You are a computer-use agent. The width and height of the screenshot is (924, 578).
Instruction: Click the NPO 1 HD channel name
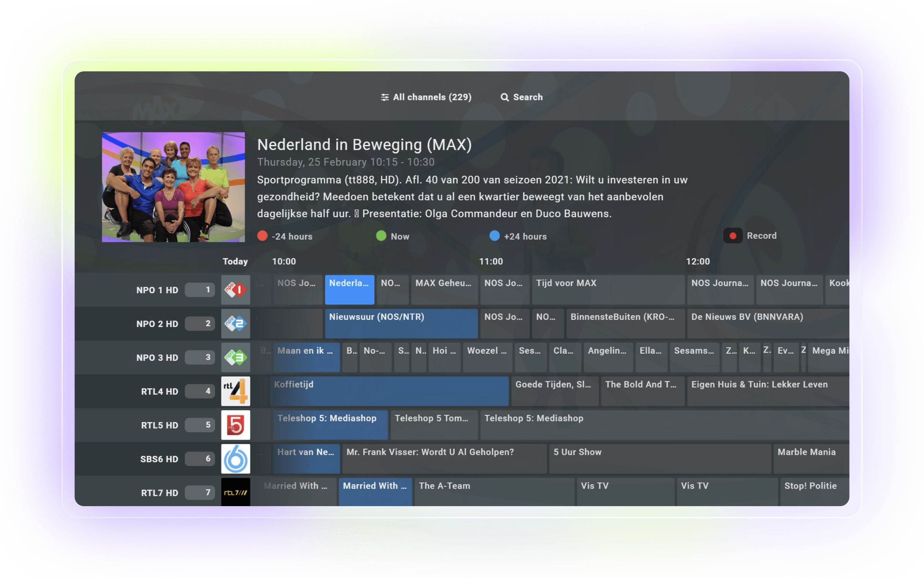[x=157, y=290]
